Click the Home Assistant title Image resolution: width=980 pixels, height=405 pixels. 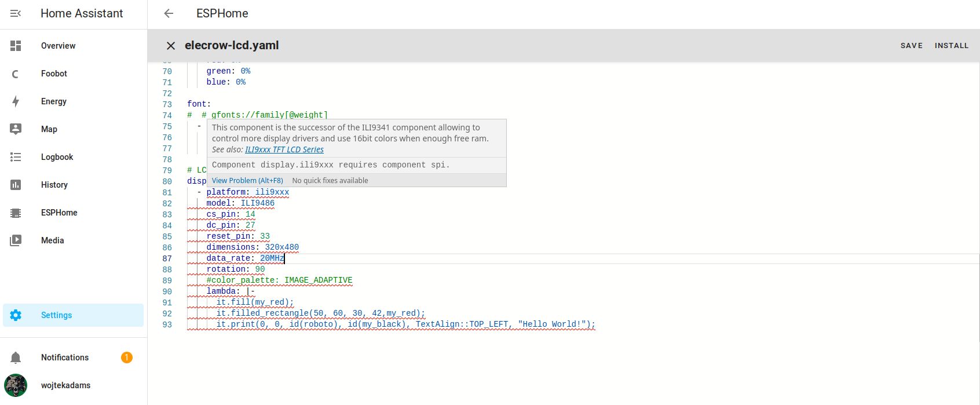pyautogui.click(x=82, y=13)
